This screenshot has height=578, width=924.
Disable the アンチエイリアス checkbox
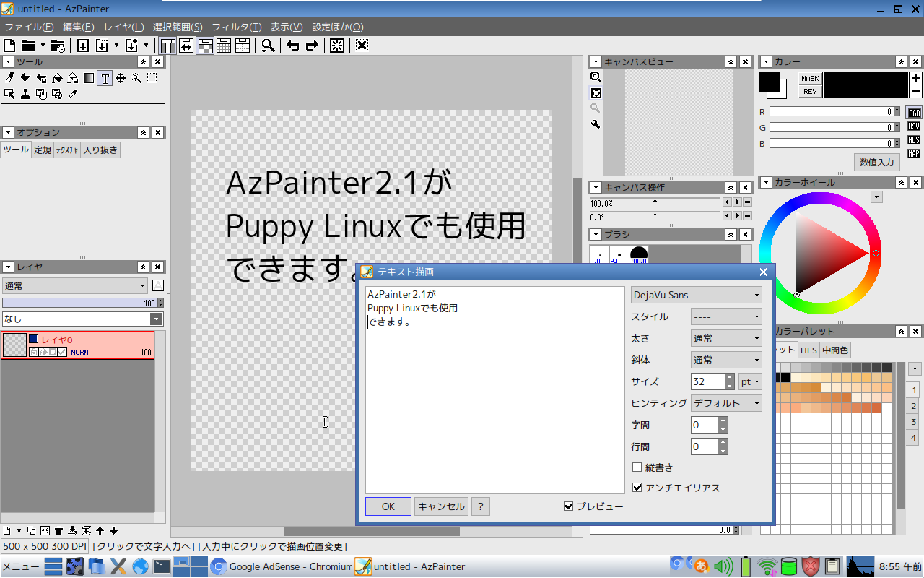click(637, 487)
